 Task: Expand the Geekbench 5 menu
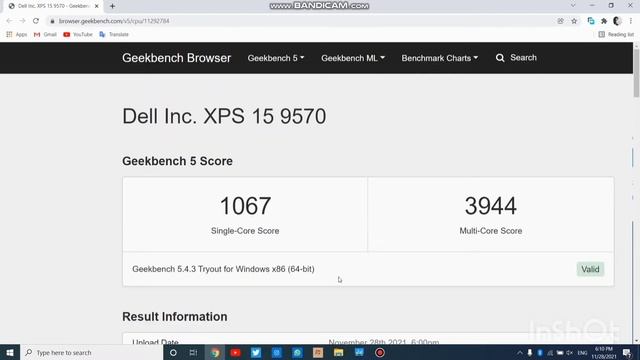click(276, 58)
